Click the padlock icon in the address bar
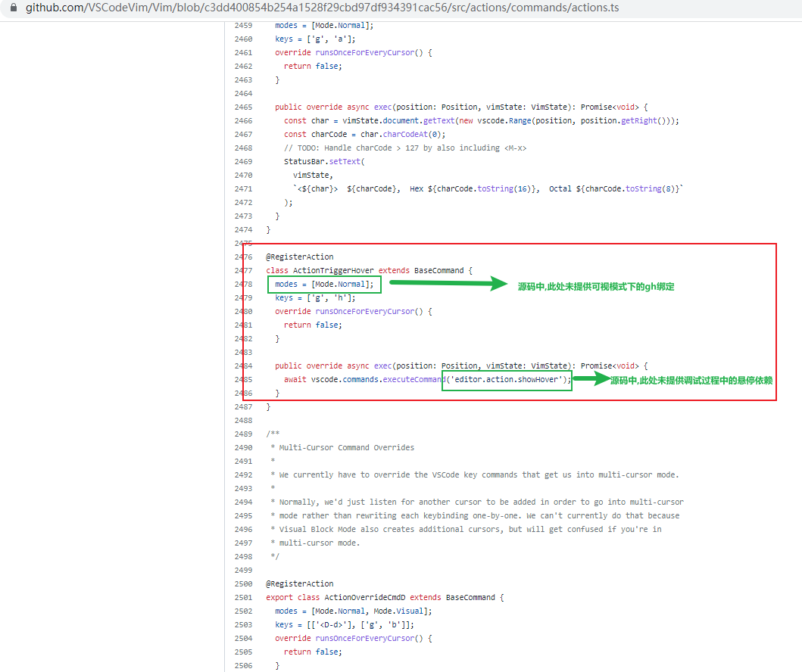 tap(13, 8)
